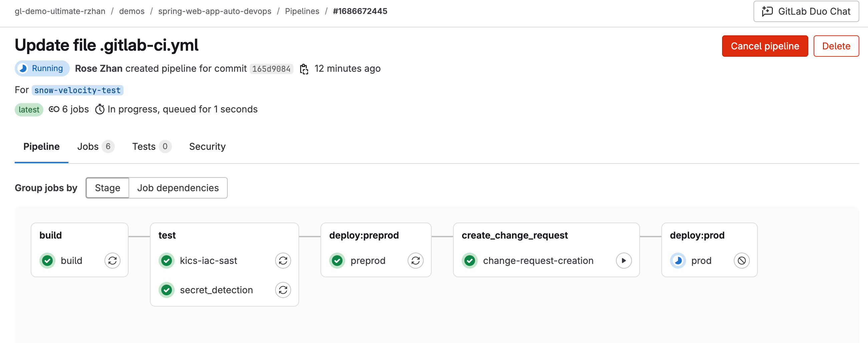Switch grouping to Job dependencies
Screen dimensions: 868x343
178,188
